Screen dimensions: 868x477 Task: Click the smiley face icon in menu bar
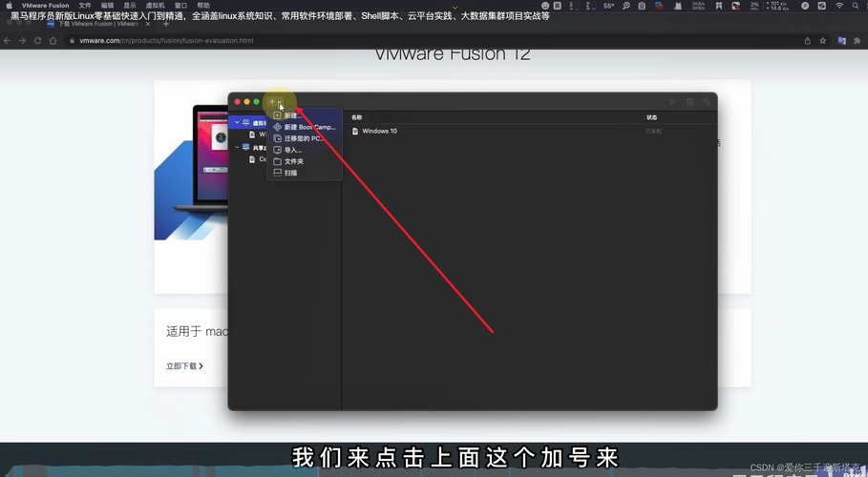tap(545, 6)
